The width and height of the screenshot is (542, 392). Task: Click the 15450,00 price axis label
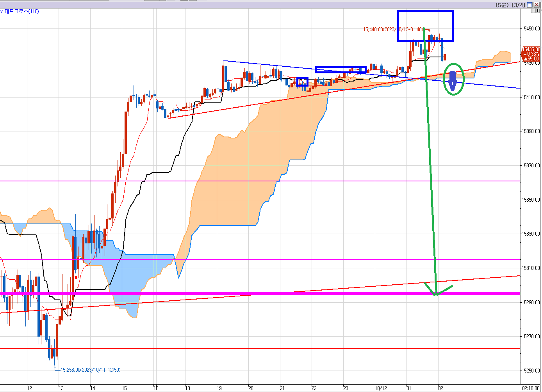[x=531, y=29]
